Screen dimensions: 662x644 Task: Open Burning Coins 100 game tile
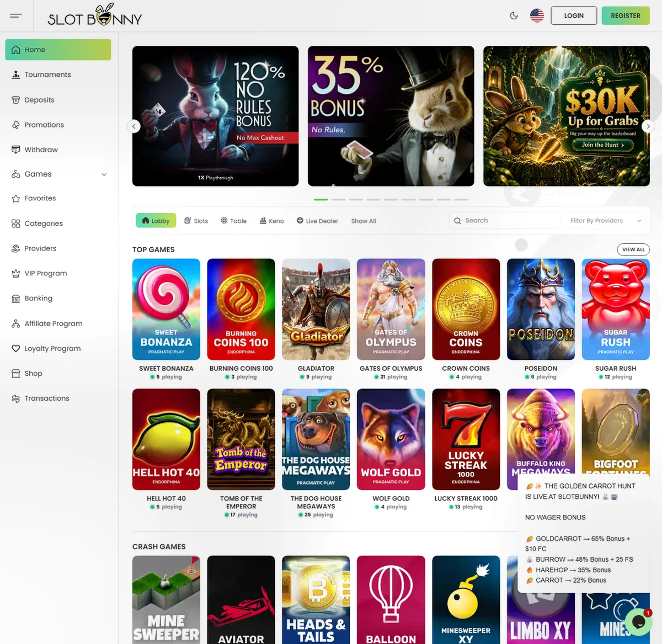pyautogui.click(x=241, y=310)
